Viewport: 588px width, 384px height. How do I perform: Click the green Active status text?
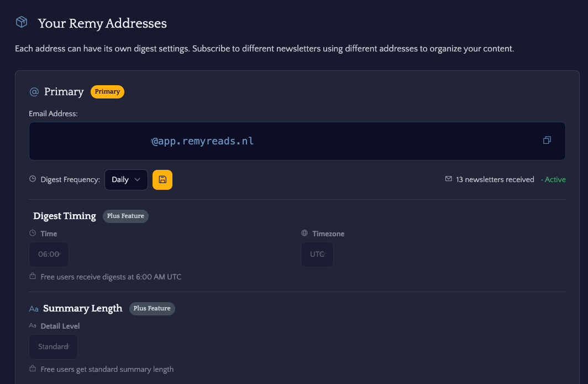pyautogui.click(x=555, y=180)
